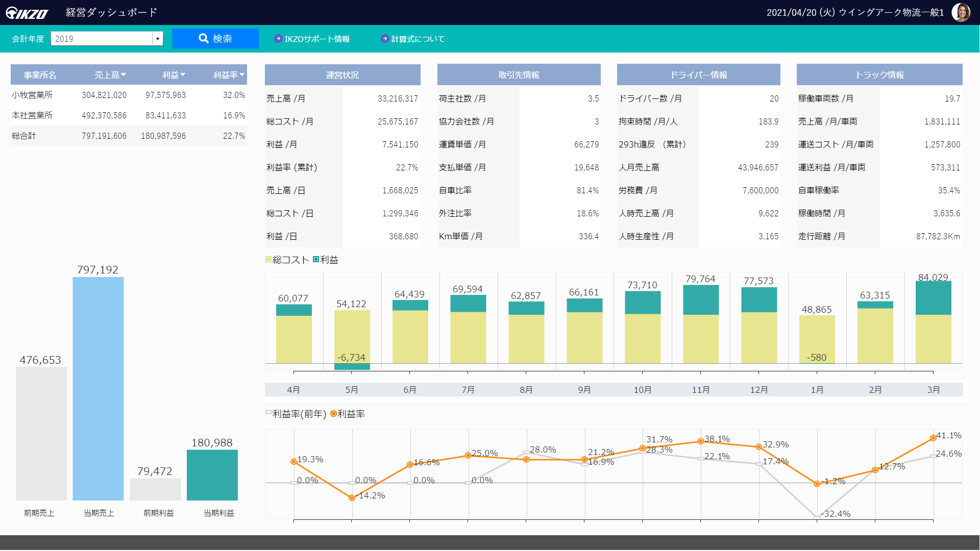
Task: Open the 会計年度 dropdown arrow
Action: [157, 39]
